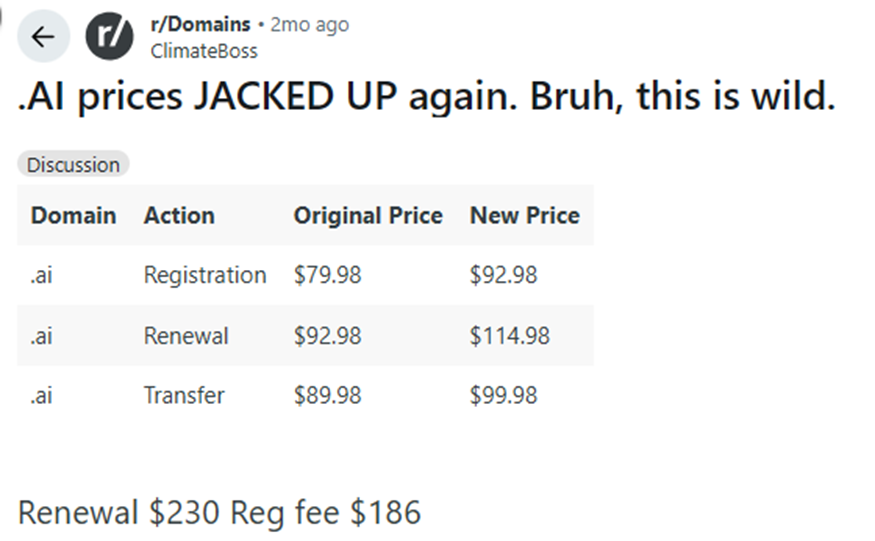Select the $114.98 new renewal price
Viewport: 875px width, 541px height.
(x=509, y=336)
